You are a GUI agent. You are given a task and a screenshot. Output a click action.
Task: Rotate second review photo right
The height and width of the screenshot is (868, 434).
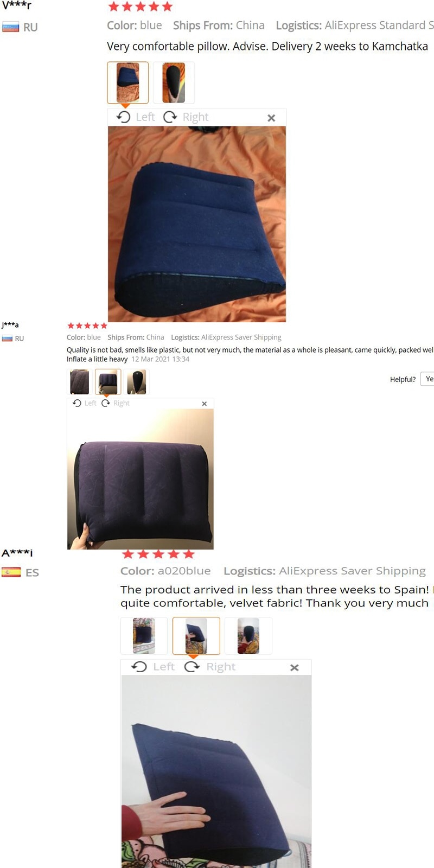(x=116, y=403)
